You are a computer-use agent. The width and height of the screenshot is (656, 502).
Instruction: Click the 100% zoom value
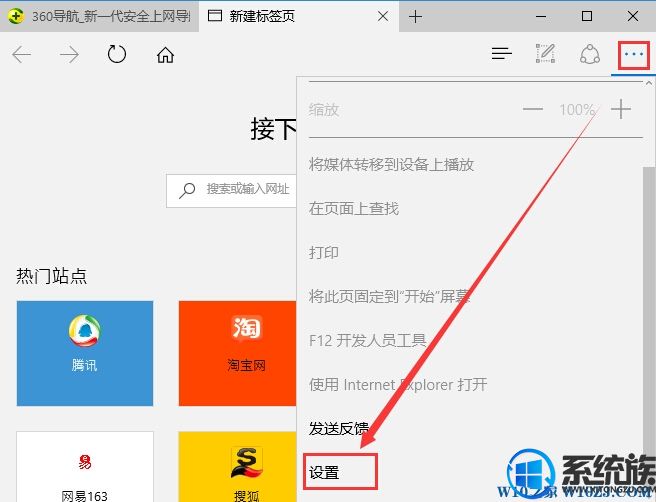pyautogui.click(x=577, y=110)
